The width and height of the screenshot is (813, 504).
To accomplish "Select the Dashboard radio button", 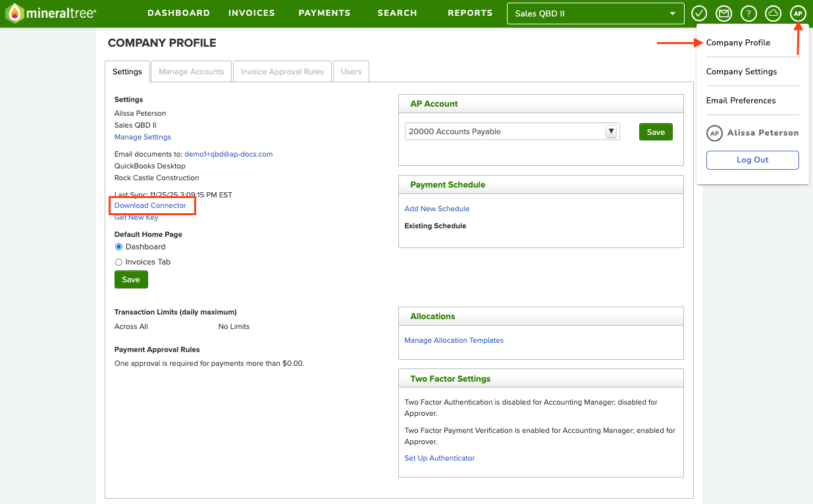I will pyautogui.click(x=119, y=247).
